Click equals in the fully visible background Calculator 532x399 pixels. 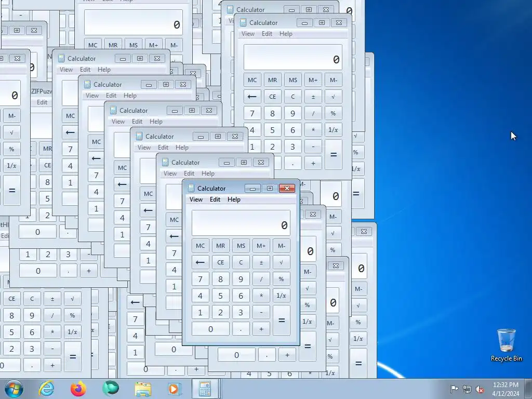334,155
